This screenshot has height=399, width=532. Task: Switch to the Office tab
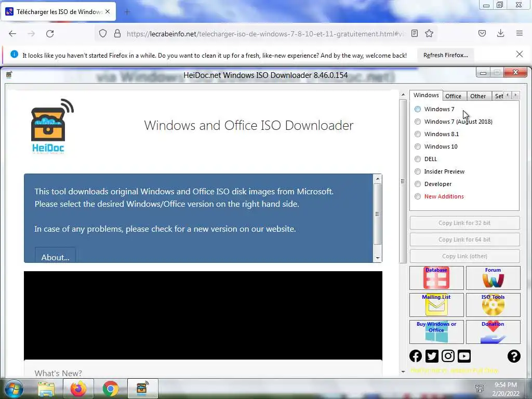[453, 96]
